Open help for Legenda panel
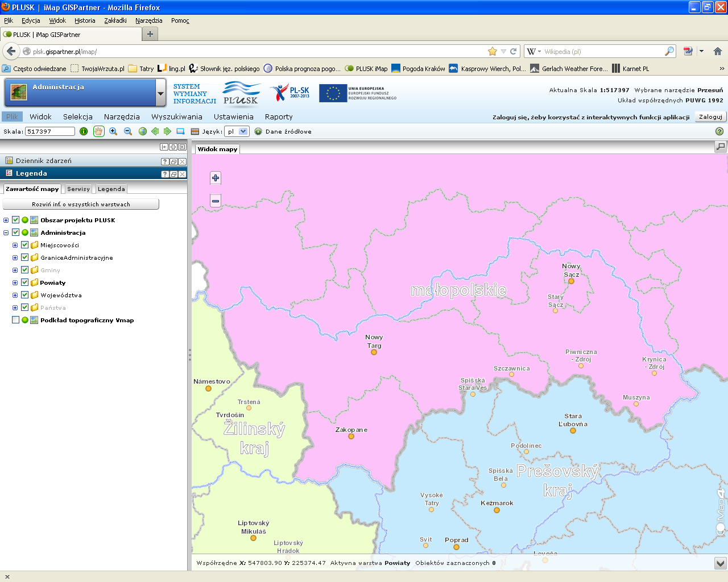This screenshot has height=582, width=728. (165, 174)
